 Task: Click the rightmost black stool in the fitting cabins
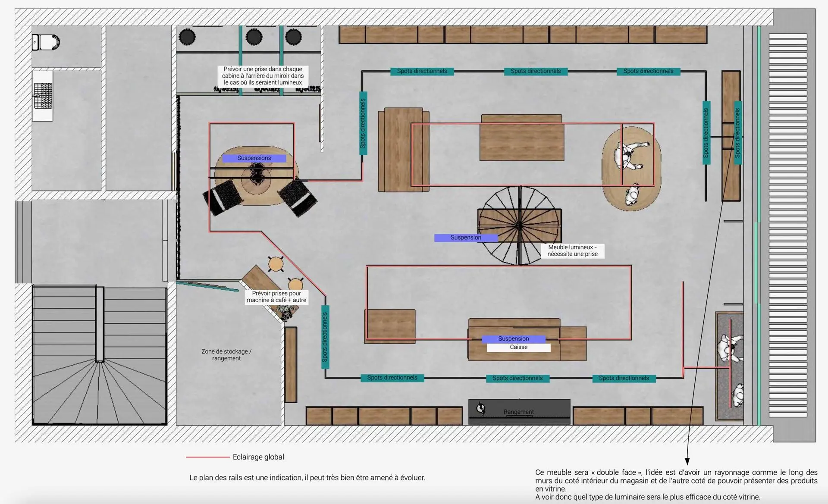[293, 37]
